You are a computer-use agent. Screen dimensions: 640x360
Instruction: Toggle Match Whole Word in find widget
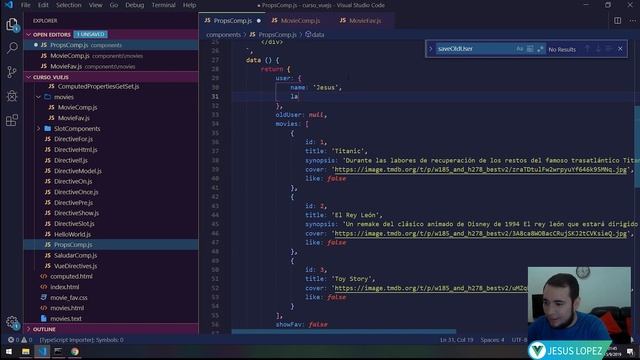(530, 49)
